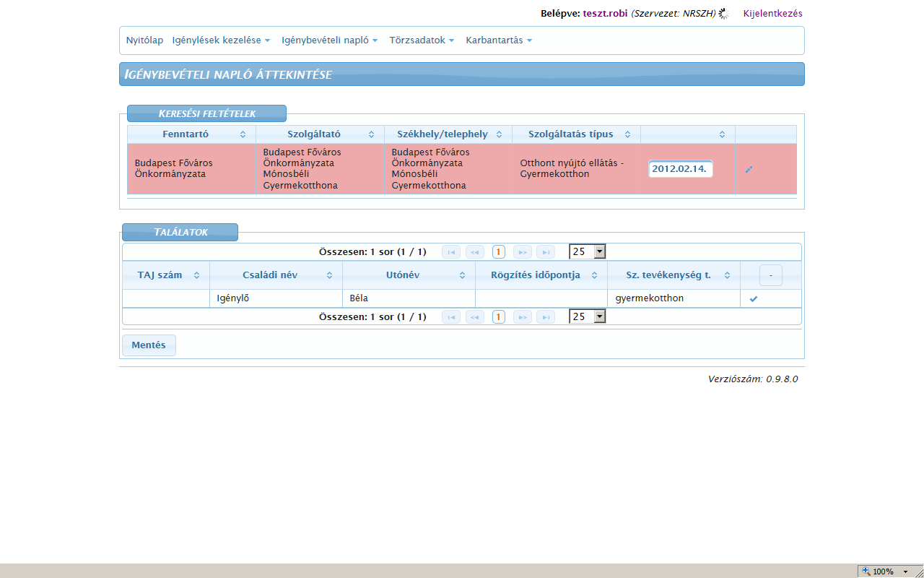Click the browser zoom magnifier icon in the status bar
Screen dimensions: 924x578
(x=866, y=571)
